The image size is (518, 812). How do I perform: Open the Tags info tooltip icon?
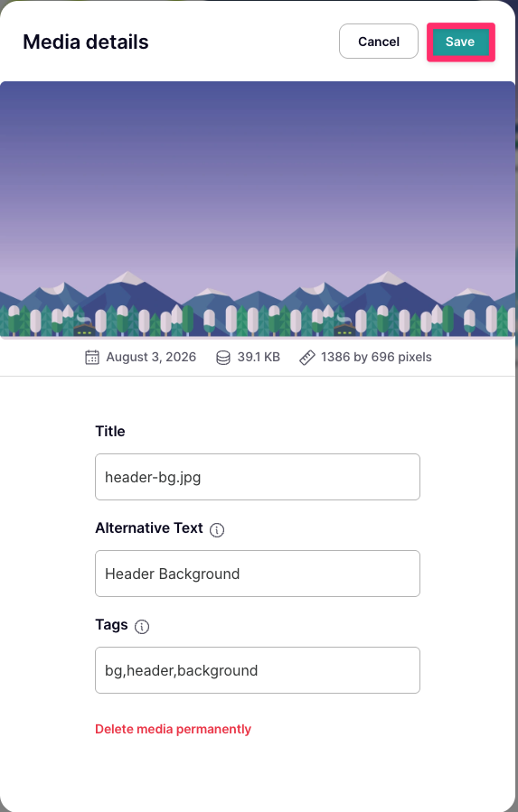coord(142,627)
